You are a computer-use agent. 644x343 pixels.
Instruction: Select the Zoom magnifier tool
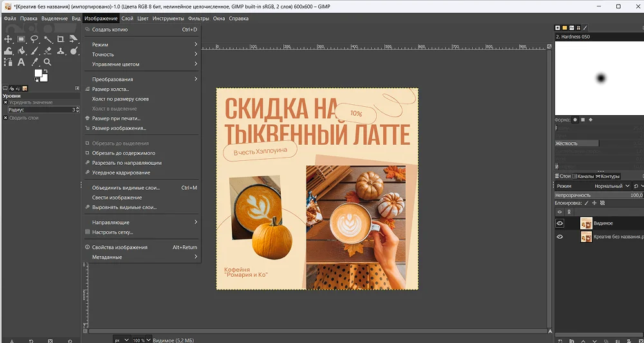pyautogui.click(x=48, y=62)
